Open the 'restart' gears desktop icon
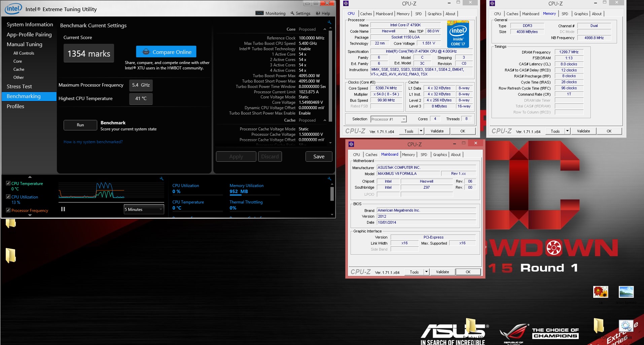Screen dimensions: 644x345 tap(626, 326)
